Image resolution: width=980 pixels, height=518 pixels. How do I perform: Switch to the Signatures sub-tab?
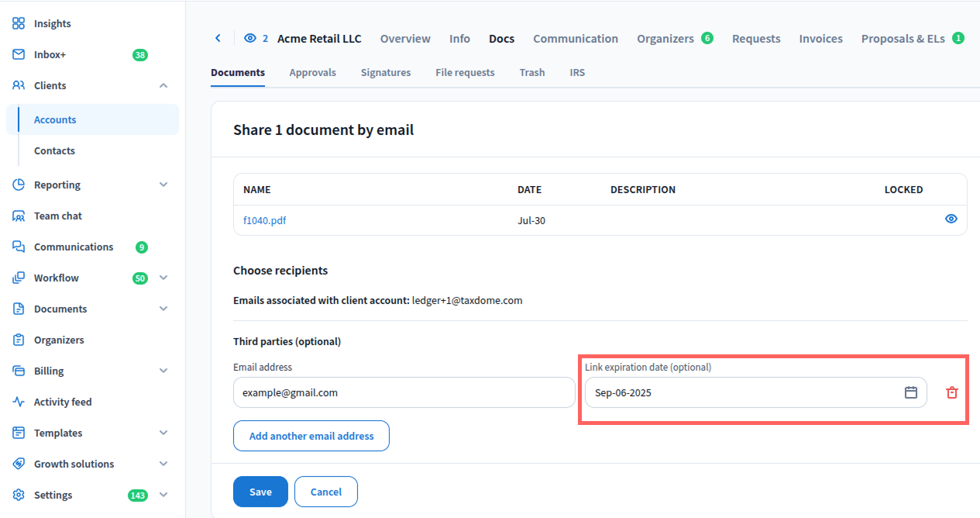click(385, 72)
